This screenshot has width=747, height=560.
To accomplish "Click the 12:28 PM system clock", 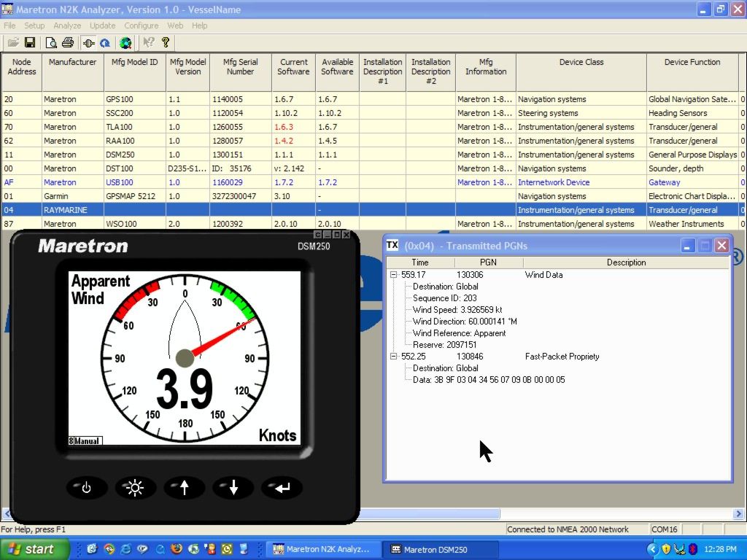I will [720, 549].
